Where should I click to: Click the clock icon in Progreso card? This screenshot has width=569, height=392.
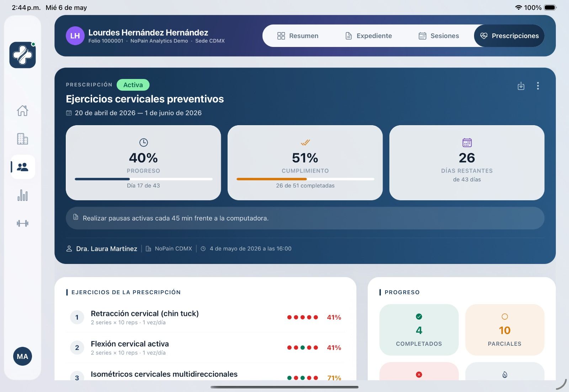(x=143, y=143)
